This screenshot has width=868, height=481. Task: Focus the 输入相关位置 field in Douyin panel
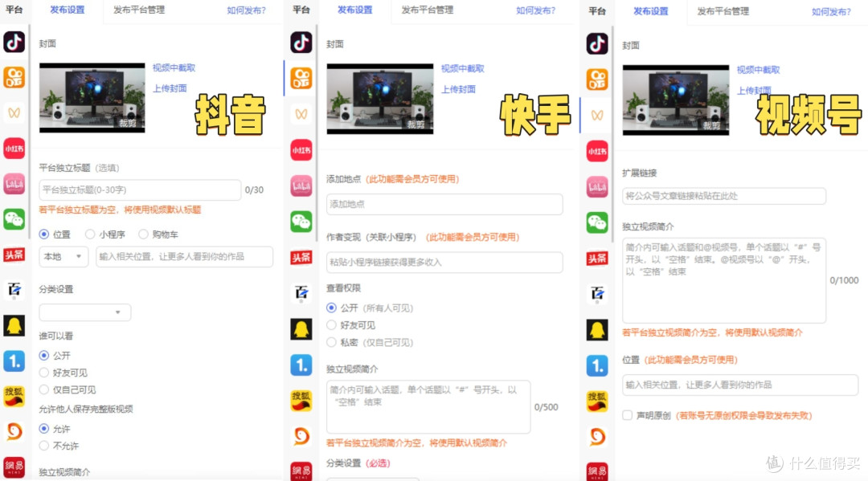[184, 256]
